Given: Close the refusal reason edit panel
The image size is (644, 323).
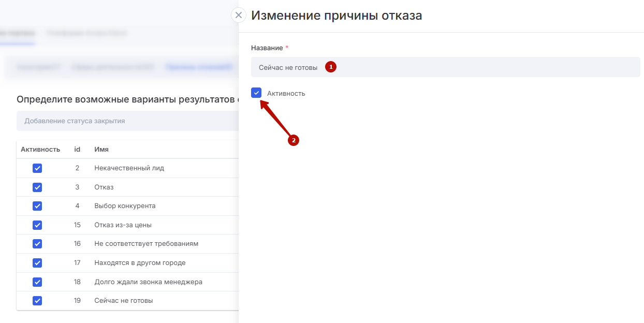Looking at the screenshot, I should [238, 15].
